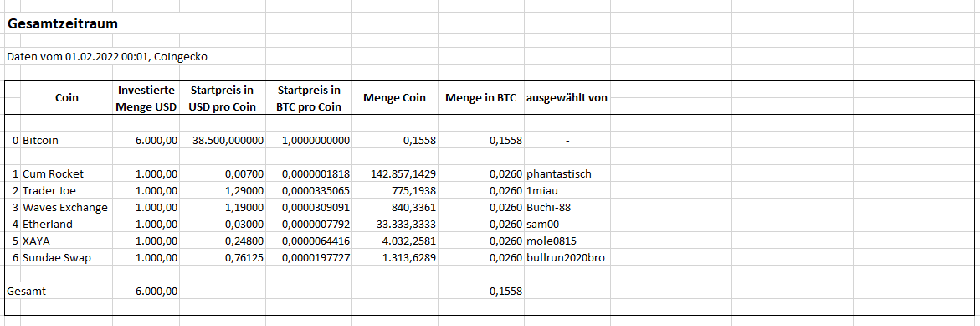Click the Startpreis in BTC pro Coin header

(x=309, y=97)
